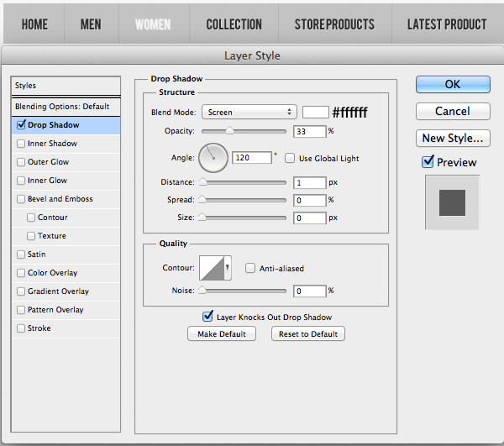Viewport: 504px width, 446px height.
Task: Check the Anti-aliased option
Action: click(250, 268)
